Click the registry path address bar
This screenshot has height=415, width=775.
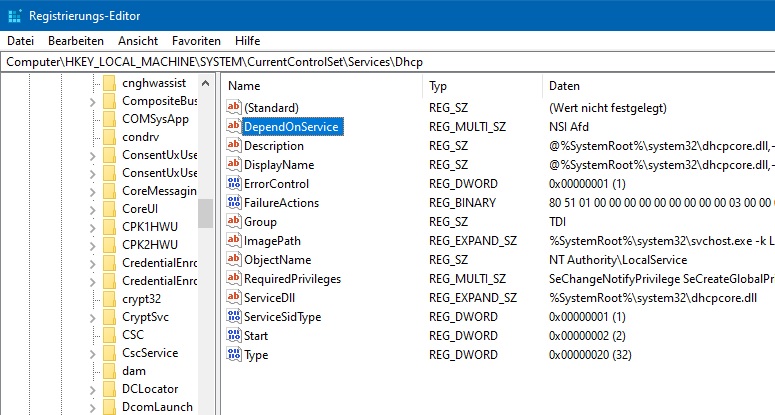388,62
